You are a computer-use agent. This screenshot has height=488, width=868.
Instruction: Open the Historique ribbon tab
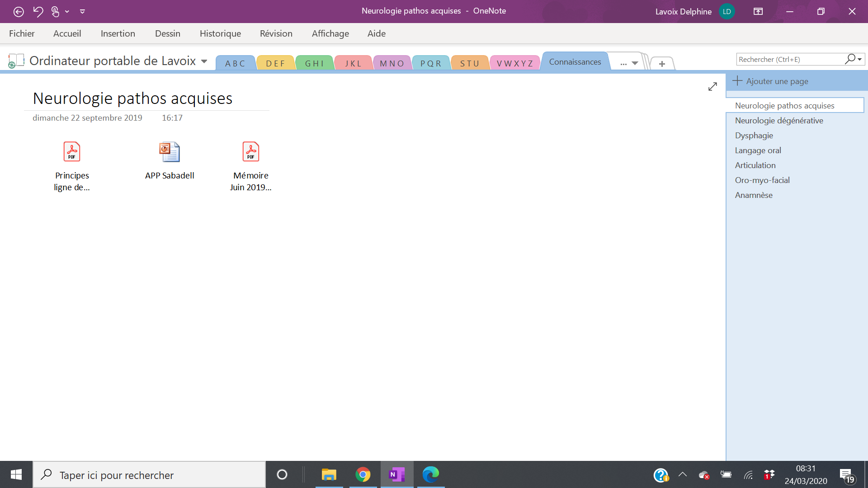point(220,33)
